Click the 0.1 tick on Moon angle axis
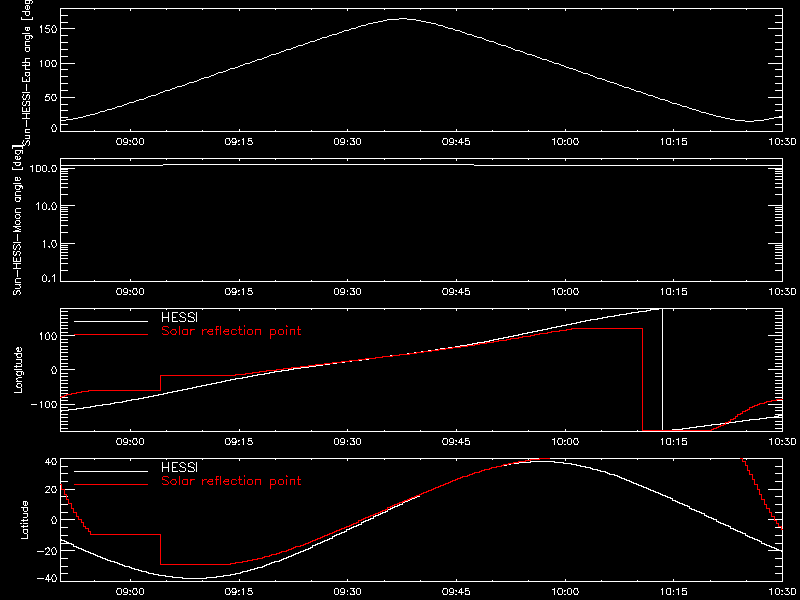The width and height of the screenshot is (800, 600). (50, 279)
